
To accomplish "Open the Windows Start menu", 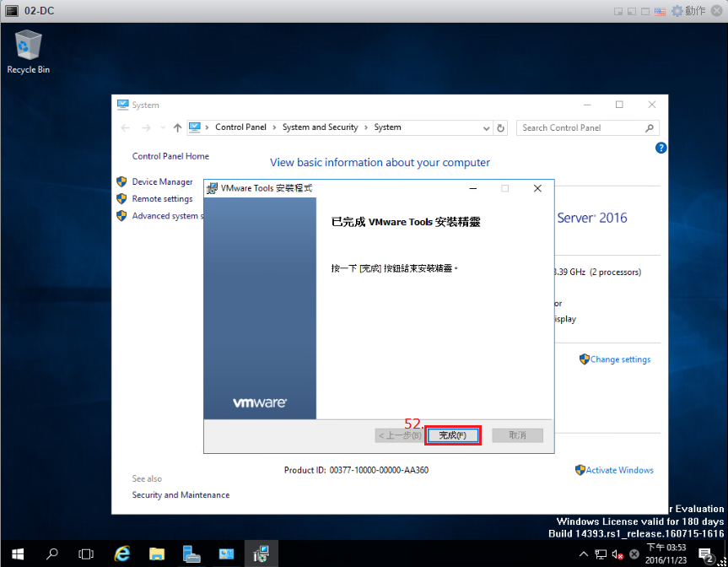I will point(18,554).
